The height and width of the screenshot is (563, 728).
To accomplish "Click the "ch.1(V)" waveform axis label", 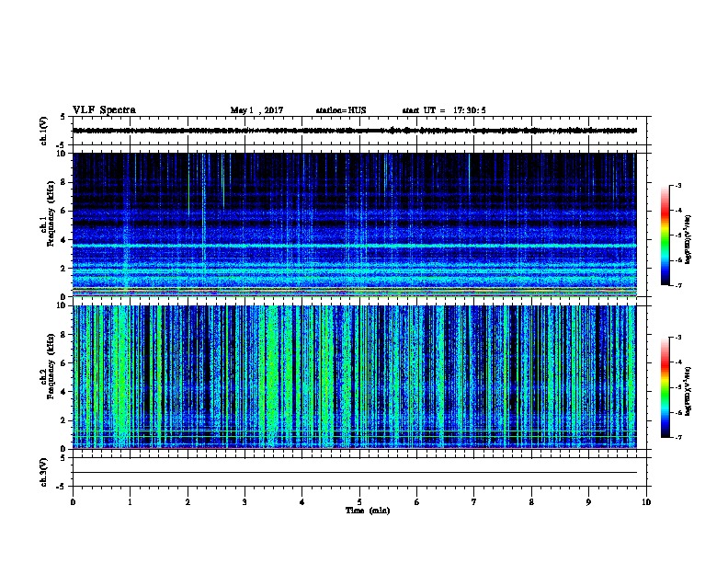I will click(43, 131).
